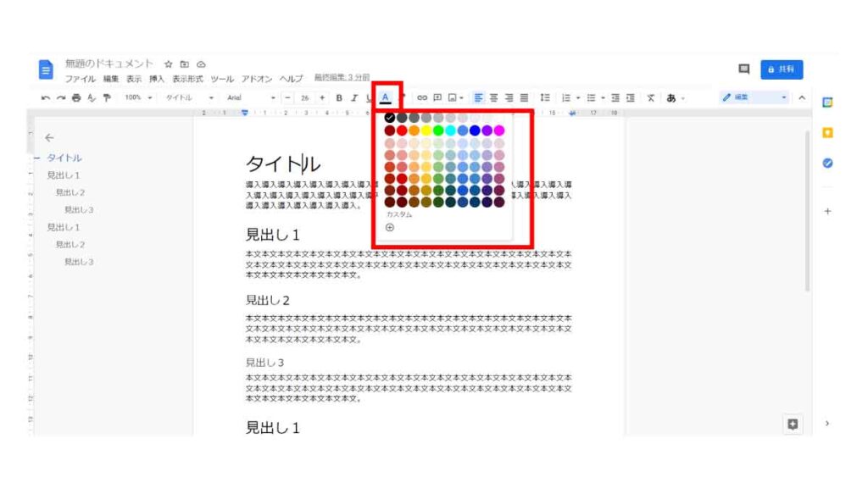Open the アドオン menu
Image resolution: width=868 pixels, height=488 pixels.
point(257,79)
